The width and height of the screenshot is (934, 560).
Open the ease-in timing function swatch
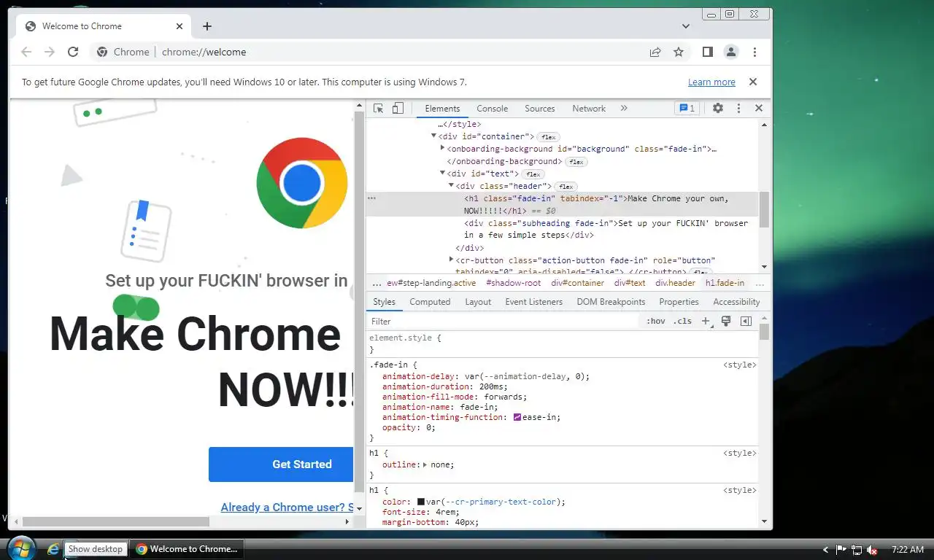(517, 417)
